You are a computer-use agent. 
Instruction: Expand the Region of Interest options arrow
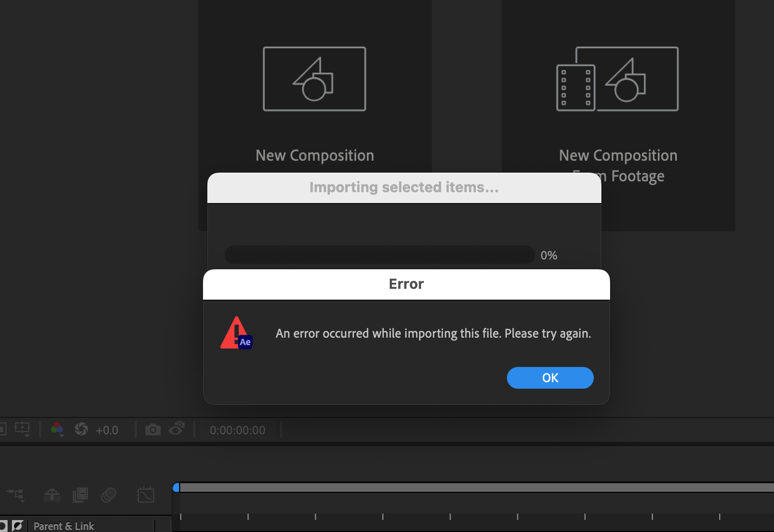click(x=27, y=435)
